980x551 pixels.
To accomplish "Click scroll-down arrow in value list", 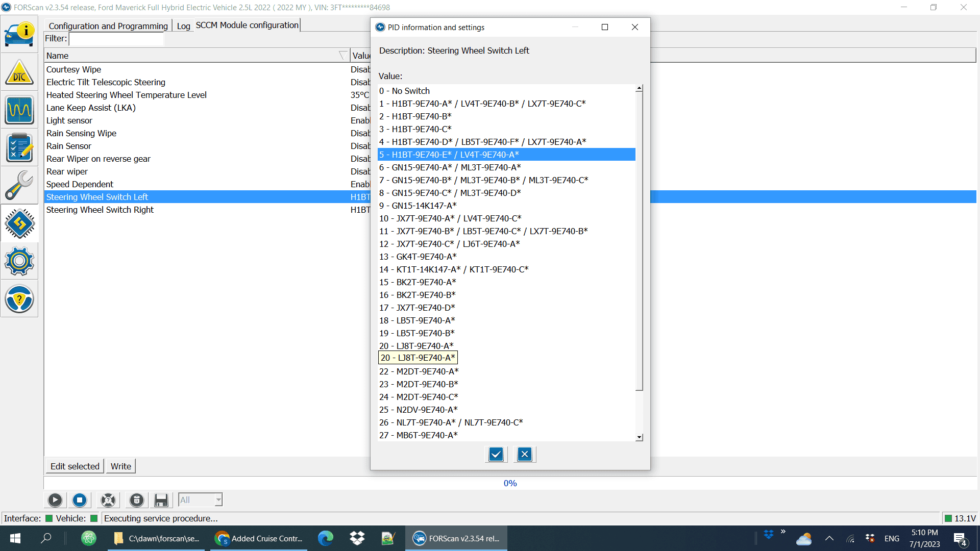I will coord(639,437).
